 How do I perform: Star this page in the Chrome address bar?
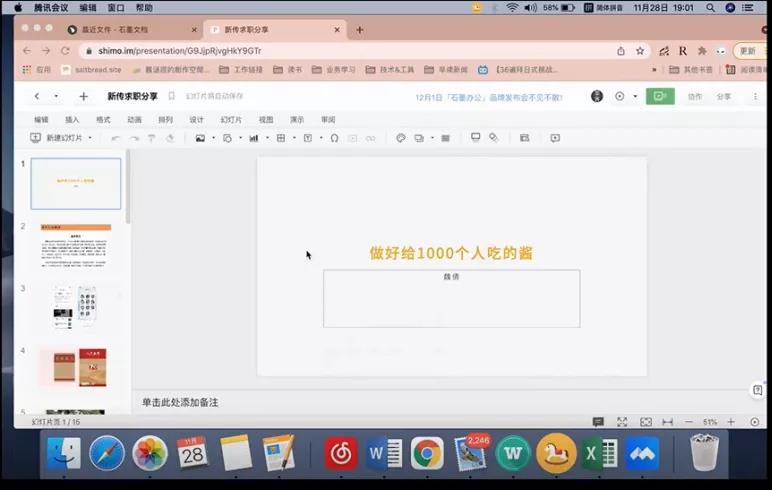(x=640, y=50)
